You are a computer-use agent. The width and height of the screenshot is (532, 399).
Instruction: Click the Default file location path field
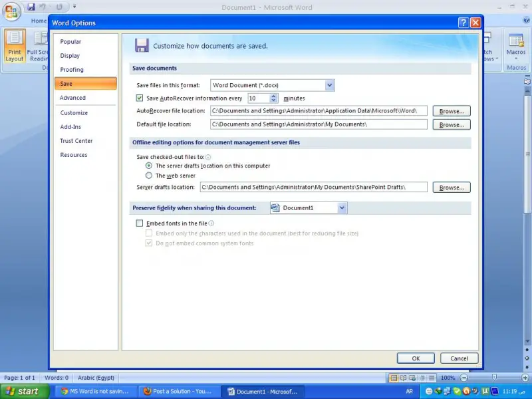tap(319, 124)
